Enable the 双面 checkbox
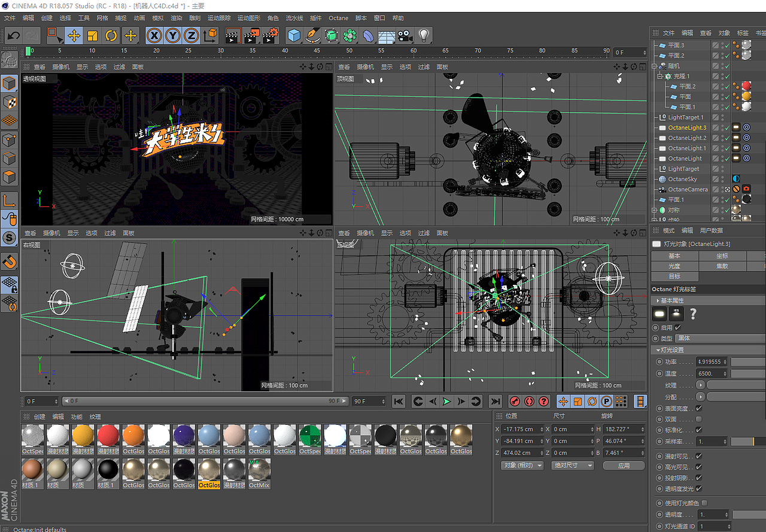The height and width of the screenshot is (532, 766). [x=699, y=419]
